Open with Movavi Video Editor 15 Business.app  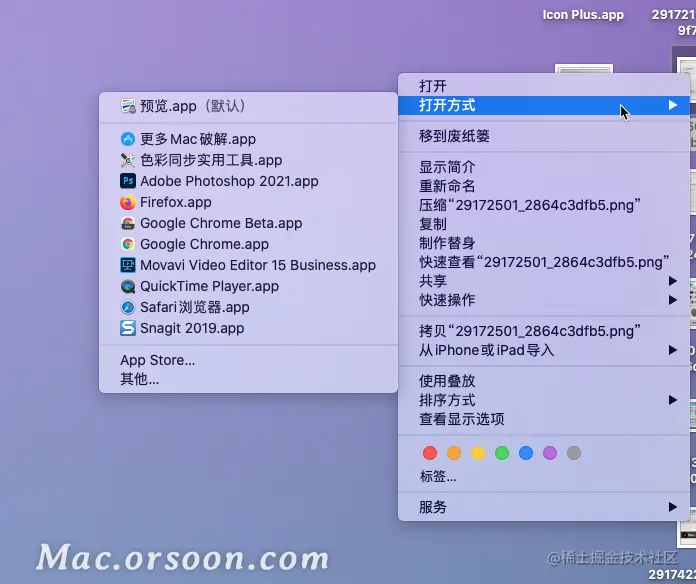248,265
